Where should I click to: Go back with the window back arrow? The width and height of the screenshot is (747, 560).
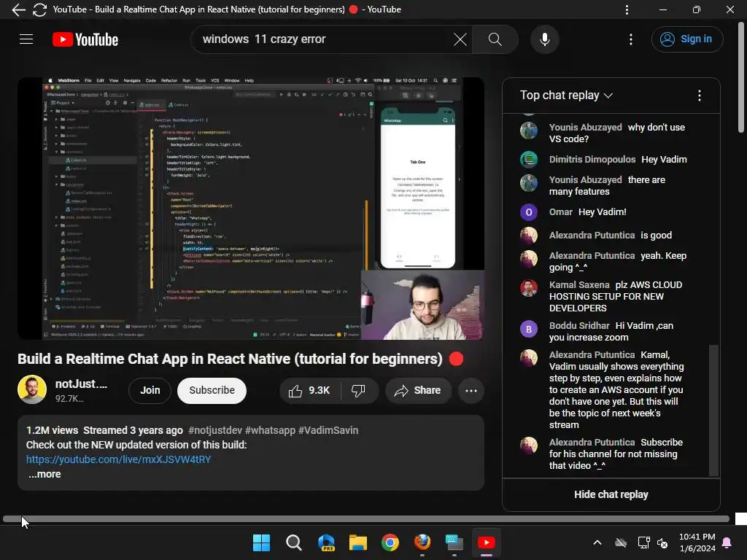pos(18,9)
